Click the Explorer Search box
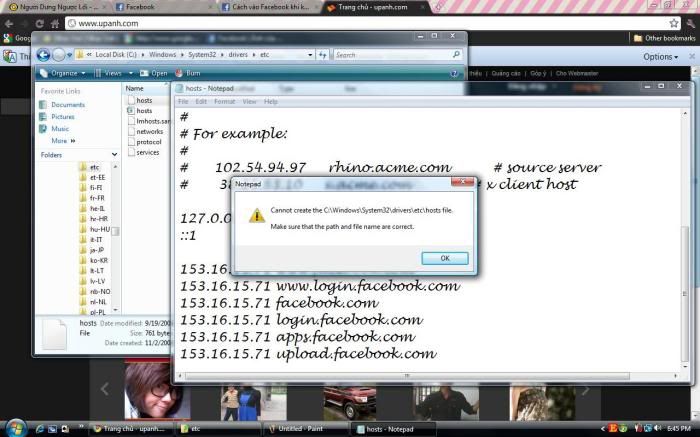The image size is (700, 437). (x=393, y=55)
